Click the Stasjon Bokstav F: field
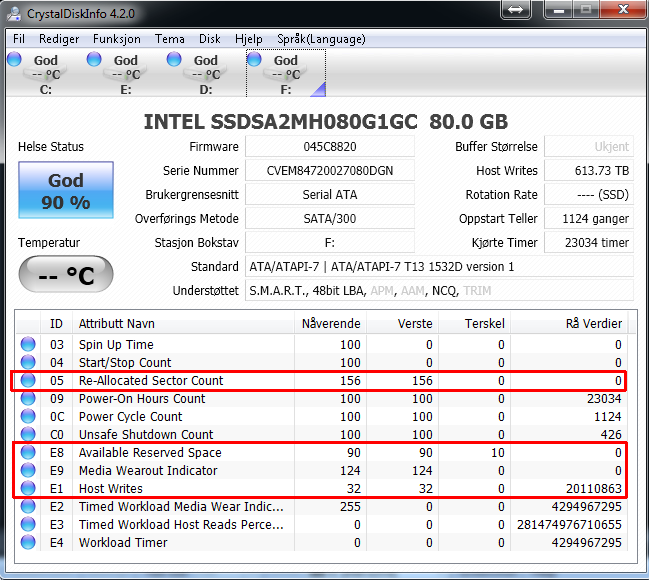 point(330,243)
